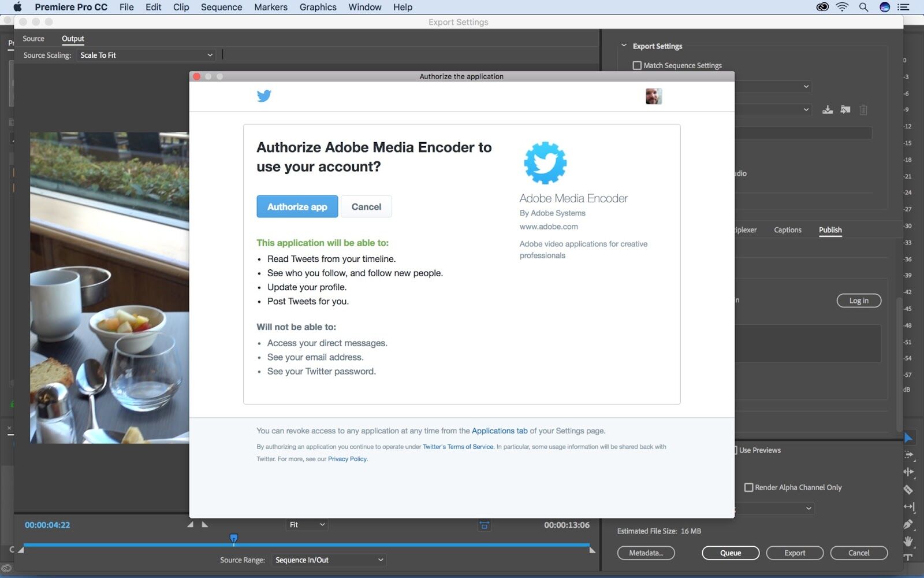This screenshot has height=578, width=924.
Task: Select the Selection arrow tool in Premiere toolbar
Action: point(908,438)
